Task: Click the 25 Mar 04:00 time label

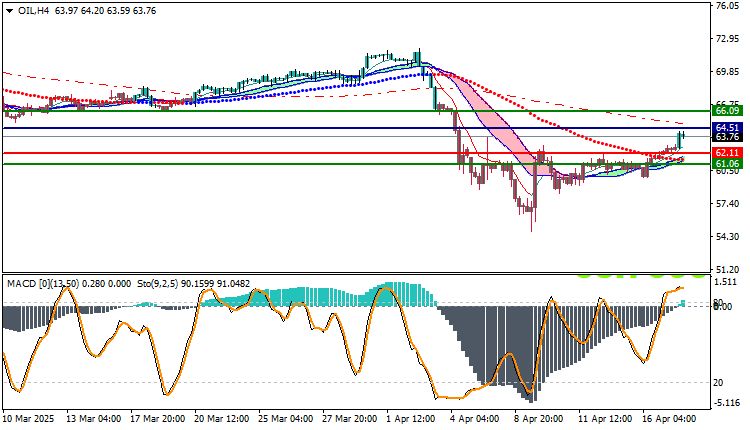Action: click(286, 419)
